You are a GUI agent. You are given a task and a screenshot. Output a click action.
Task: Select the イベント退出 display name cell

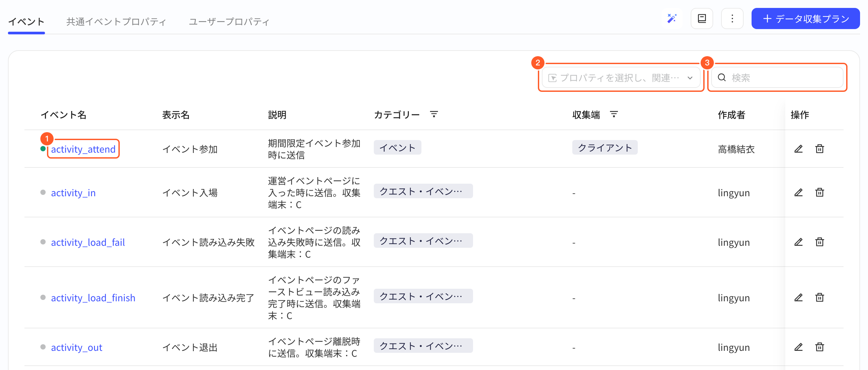pos(190,347)
